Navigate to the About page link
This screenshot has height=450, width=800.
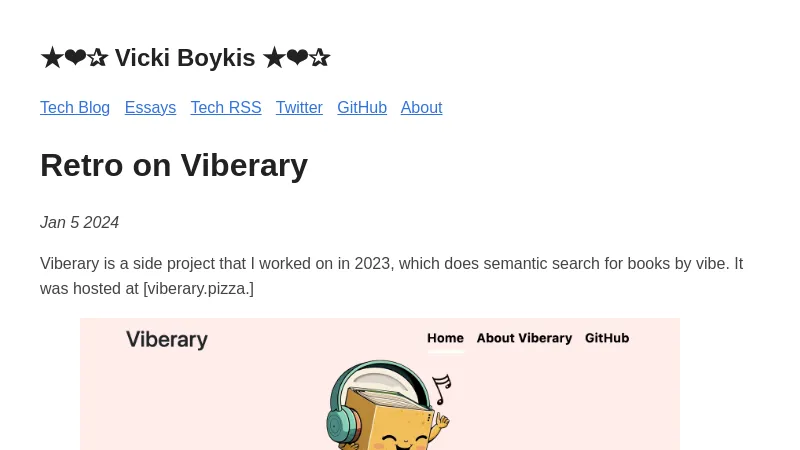[x=421, y=108]
